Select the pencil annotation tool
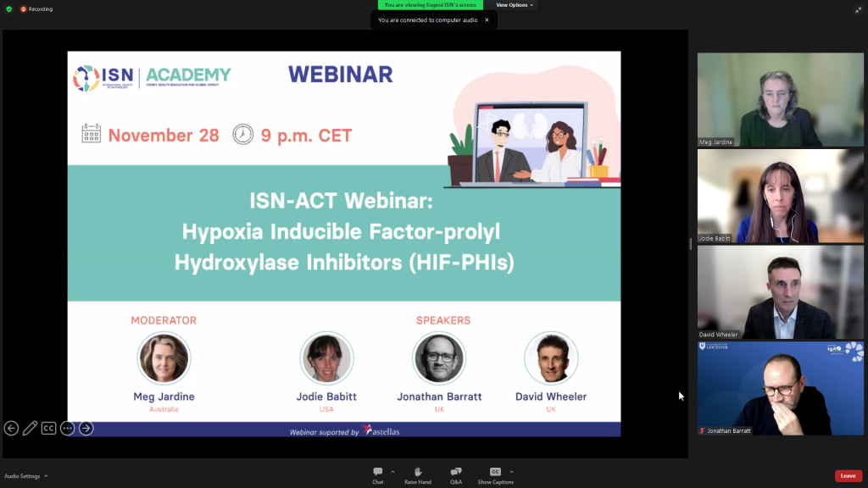 coord(30,428)
